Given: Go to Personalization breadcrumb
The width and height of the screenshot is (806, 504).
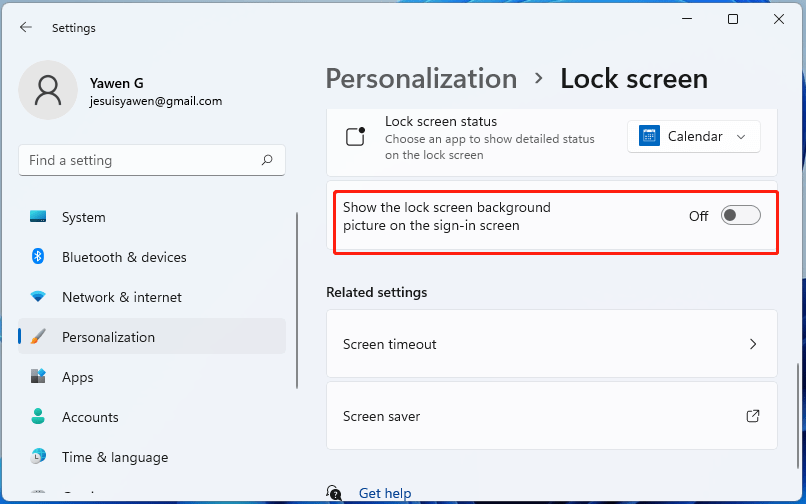Looking at the screenshot, I should (422, 79).
